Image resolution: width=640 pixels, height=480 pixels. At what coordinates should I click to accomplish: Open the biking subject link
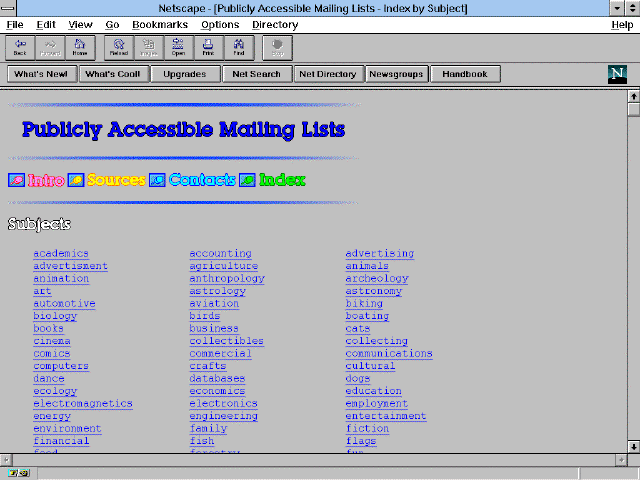coord(364,303)
